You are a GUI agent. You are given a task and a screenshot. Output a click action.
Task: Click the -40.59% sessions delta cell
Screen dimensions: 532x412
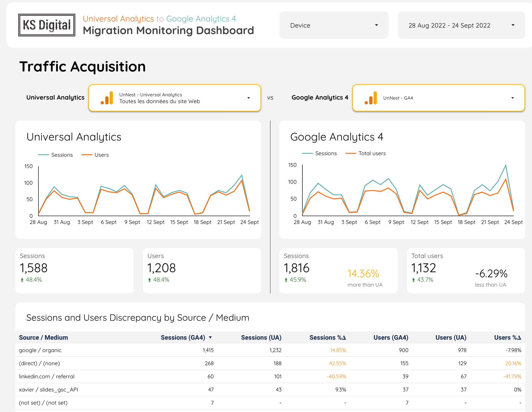[x=336, y=376]
